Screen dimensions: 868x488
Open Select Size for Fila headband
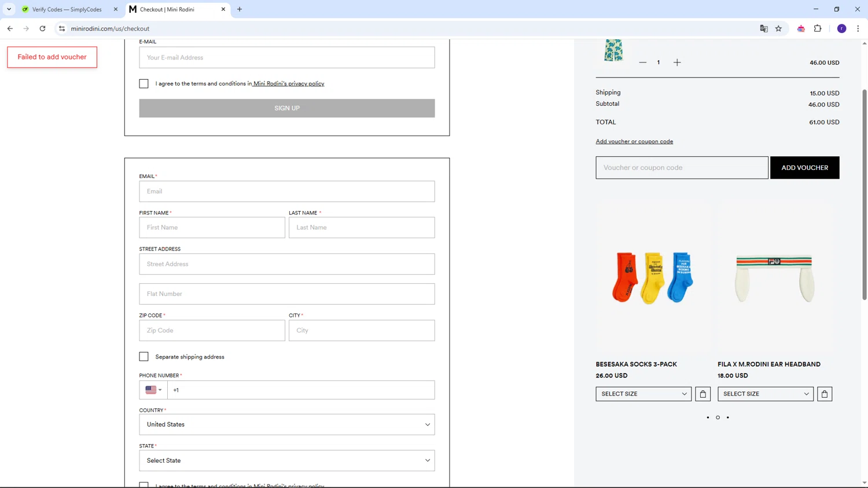(766, 394)
